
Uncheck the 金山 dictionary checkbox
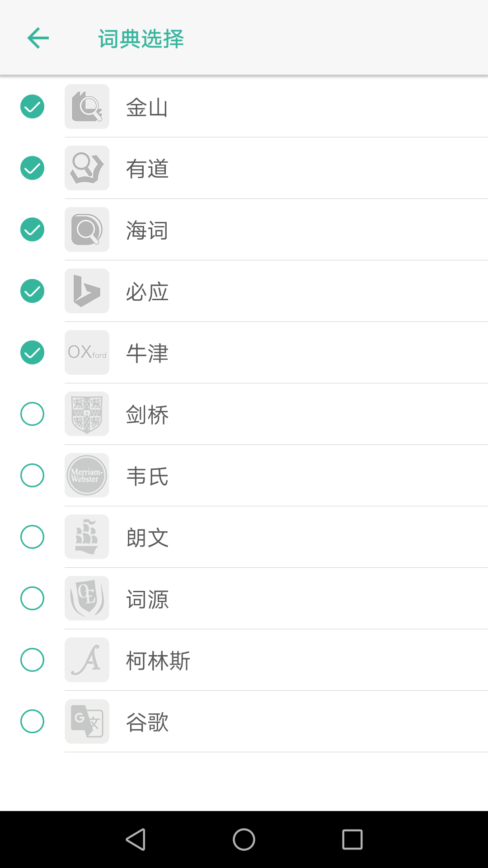tap(32, 107)
